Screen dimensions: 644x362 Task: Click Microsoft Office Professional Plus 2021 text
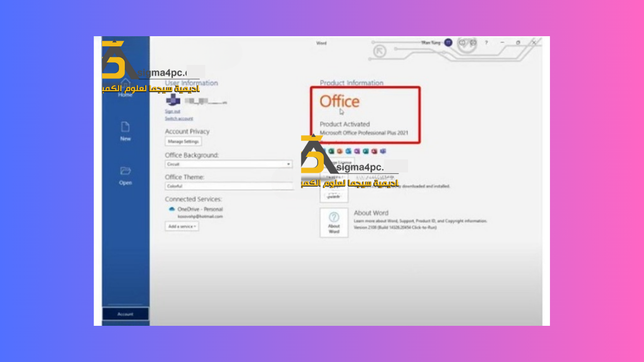pyautogui.click(x=364, y=133)
